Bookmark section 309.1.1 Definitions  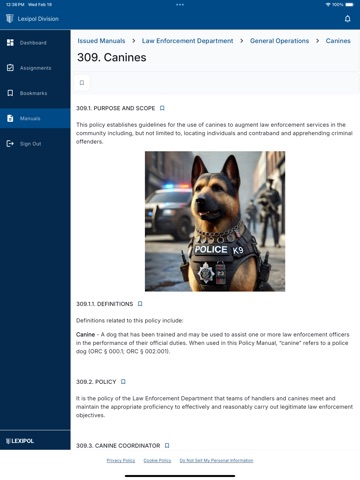coord(140,304)
